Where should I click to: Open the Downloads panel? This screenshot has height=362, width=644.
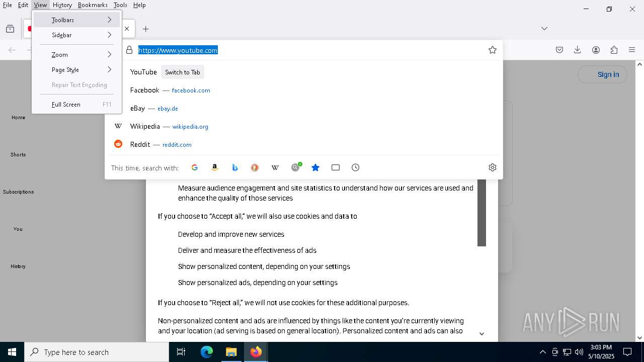[578, 50]
